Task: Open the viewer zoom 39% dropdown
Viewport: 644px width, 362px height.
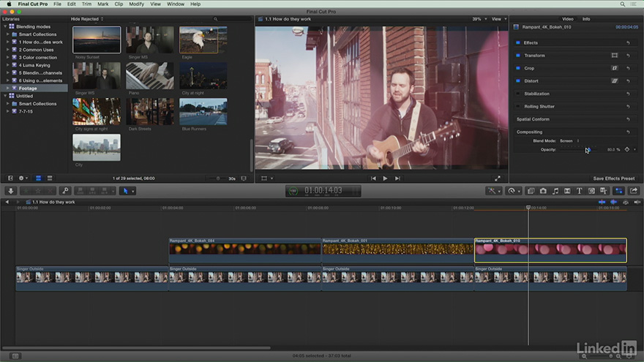Action: click(x=479, y=19)
